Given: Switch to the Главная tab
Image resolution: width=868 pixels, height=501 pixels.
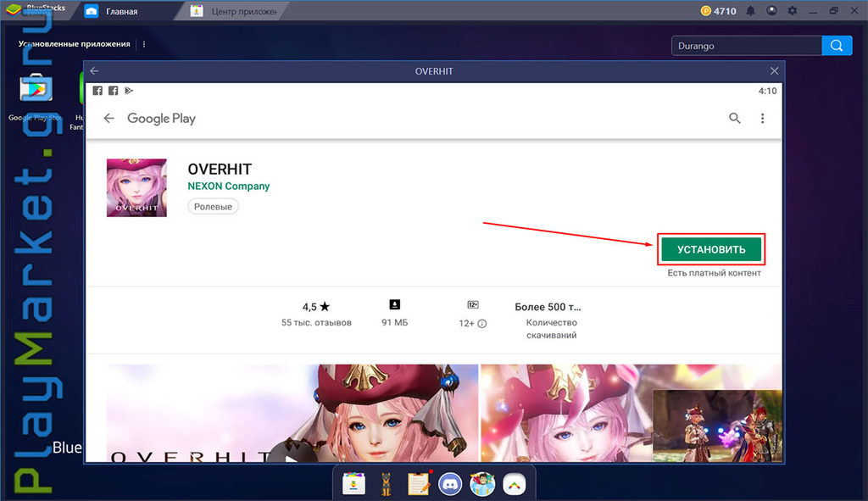Looking at the screenshot, I should coord(122,11).
